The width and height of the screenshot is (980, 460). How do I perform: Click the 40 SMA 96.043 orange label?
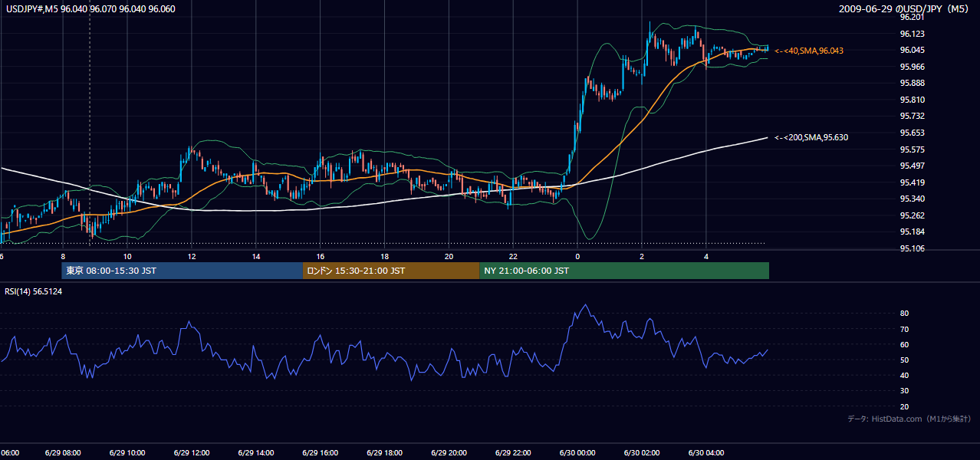coord(809,51)
